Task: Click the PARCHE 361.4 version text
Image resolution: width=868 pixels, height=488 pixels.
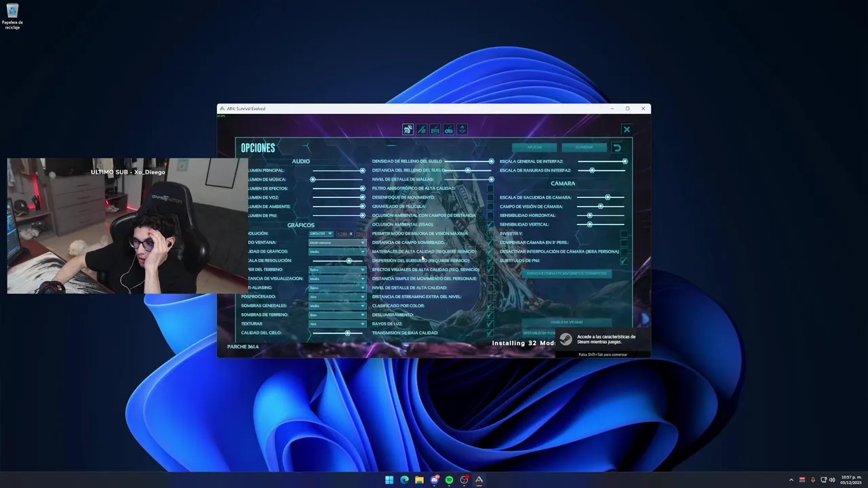Action: pos(243,346)
